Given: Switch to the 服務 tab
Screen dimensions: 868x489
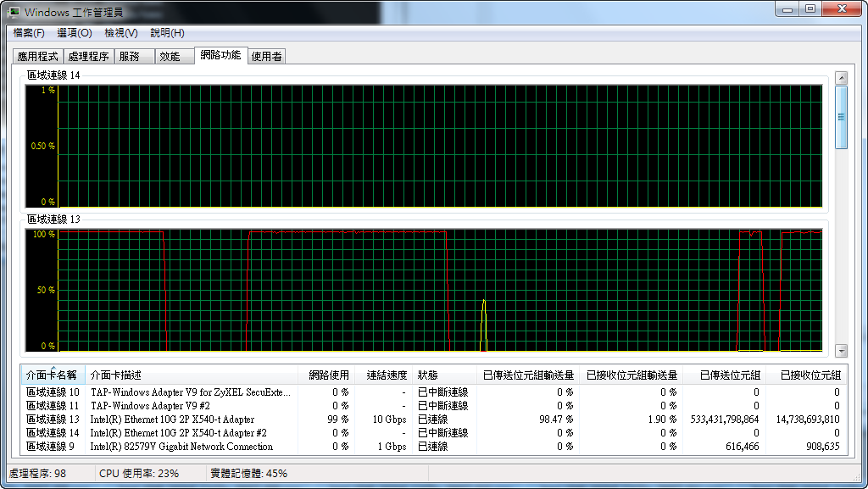Looking at the screenshot, I should click(134, 57).
